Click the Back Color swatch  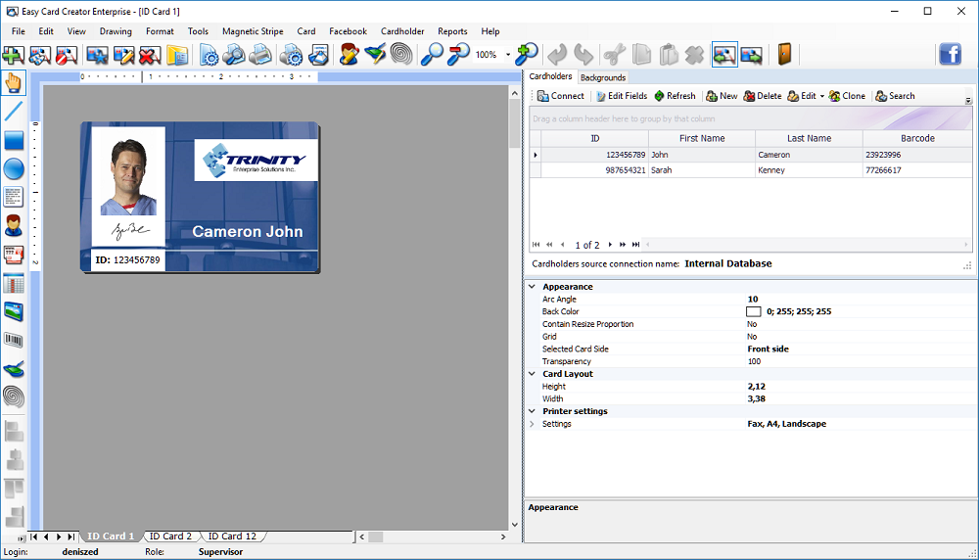click(x=753, y=311)
